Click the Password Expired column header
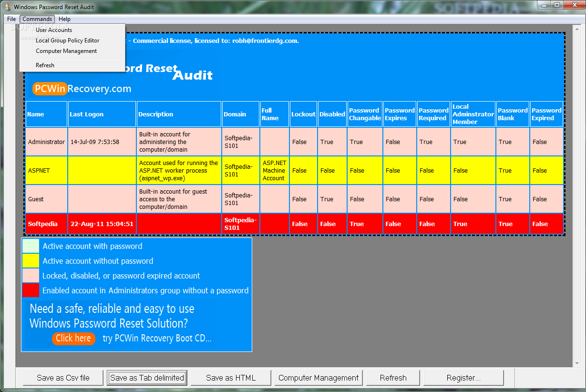586x392 pixels. (x=546, y=114)
